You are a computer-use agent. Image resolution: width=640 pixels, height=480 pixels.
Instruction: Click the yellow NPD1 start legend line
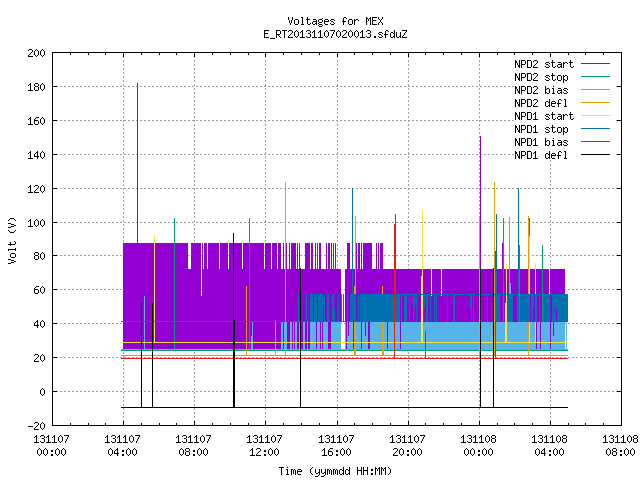pyautogui.click(x=595, y=116)
